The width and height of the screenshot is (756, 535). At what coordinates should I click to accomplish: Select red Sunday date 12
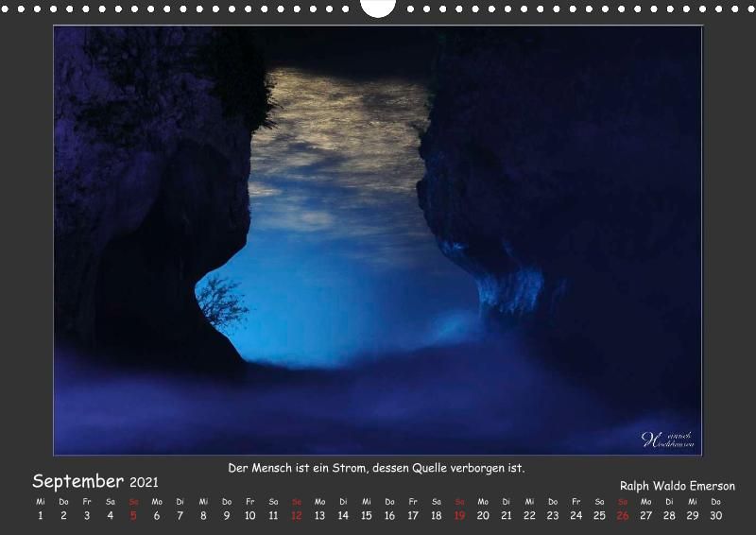(x=297, y=515)
